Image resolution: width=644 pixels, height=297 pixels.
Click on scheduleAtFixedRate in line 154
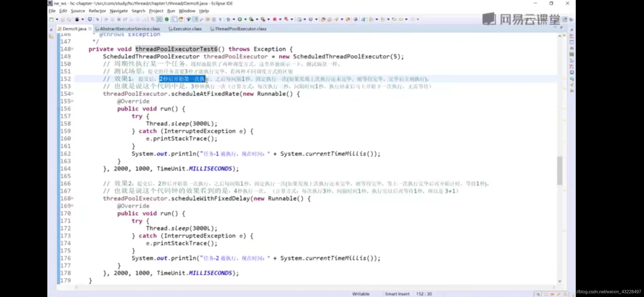pos(205,94)
